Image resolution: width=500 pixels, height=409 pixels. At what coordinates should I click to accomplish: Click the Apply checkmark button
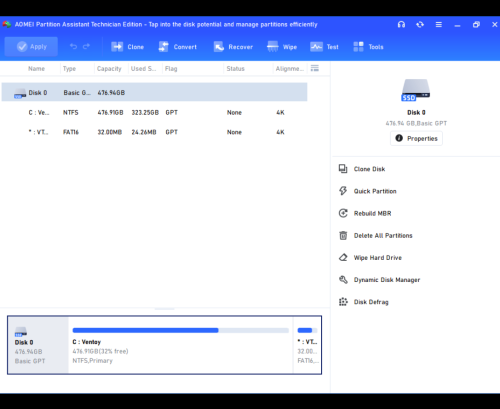pyautogui.click(x=31, y=47)
